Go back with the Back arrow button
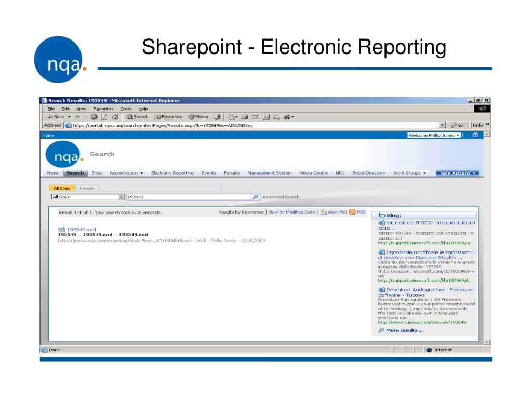532x399 pixels. (x=56, y=117)
